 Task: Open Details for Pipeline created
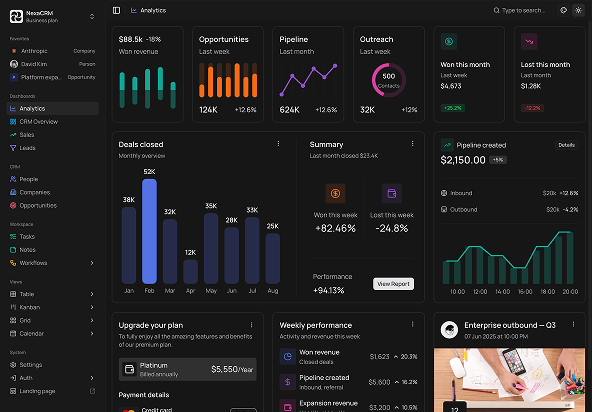(x=566, y=145)
